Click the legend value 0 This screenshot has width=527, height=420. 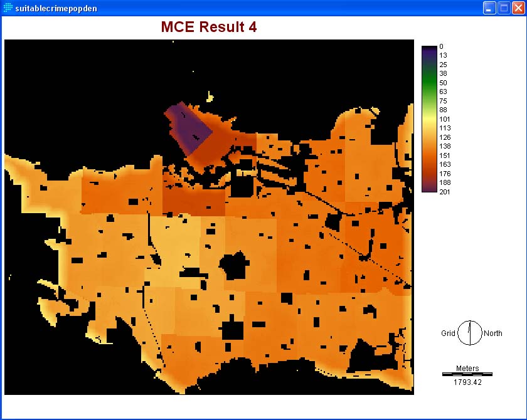tap(441, 46)
